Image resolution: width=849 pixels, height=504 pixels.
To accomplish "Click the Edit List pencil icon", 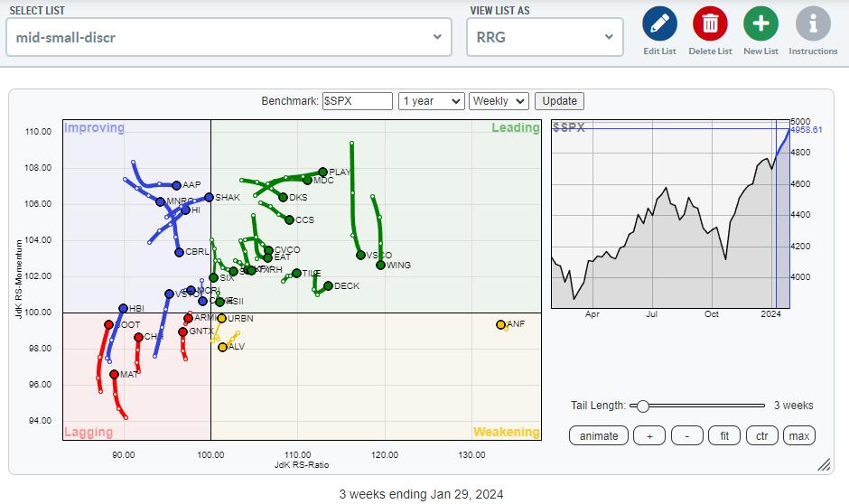I will click(659, 23).
